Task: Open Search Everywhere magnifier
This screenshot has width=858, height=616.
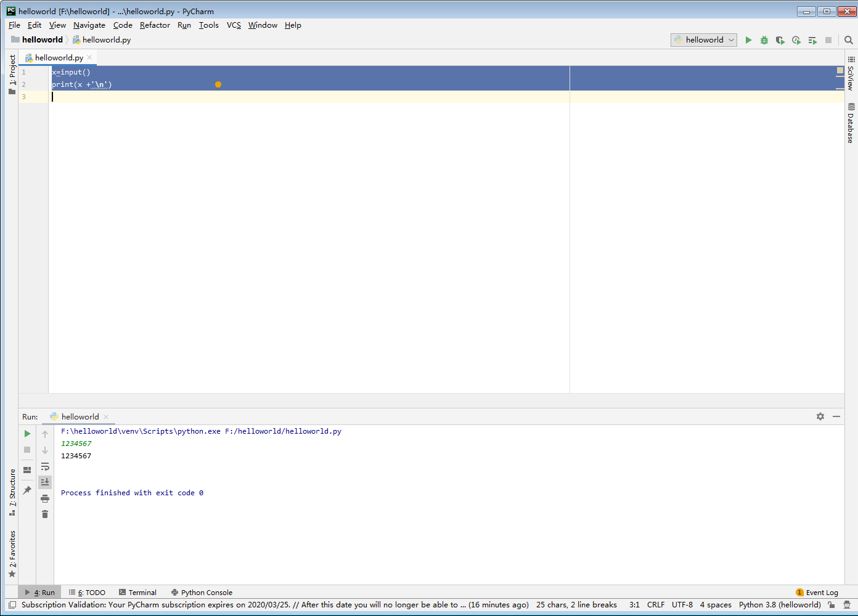Action: [849, 40]
